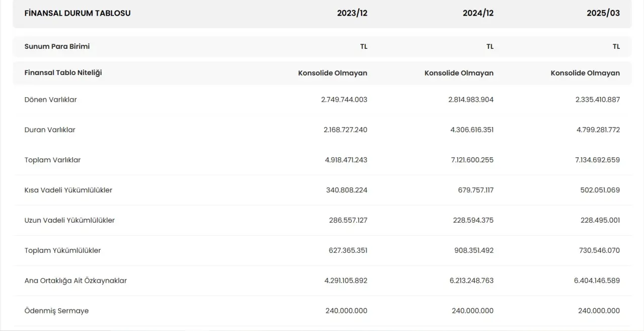Select the 2023/12 column header
This screenshot has height=331, width=644.
pyautogui.click(x=352, y=13)
